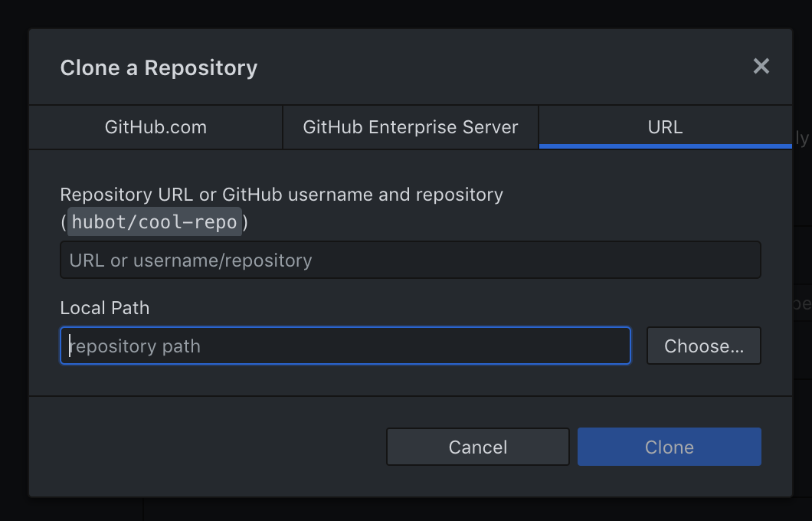
Task: Click the Repository URL instruction label
Action: (281, 195)
